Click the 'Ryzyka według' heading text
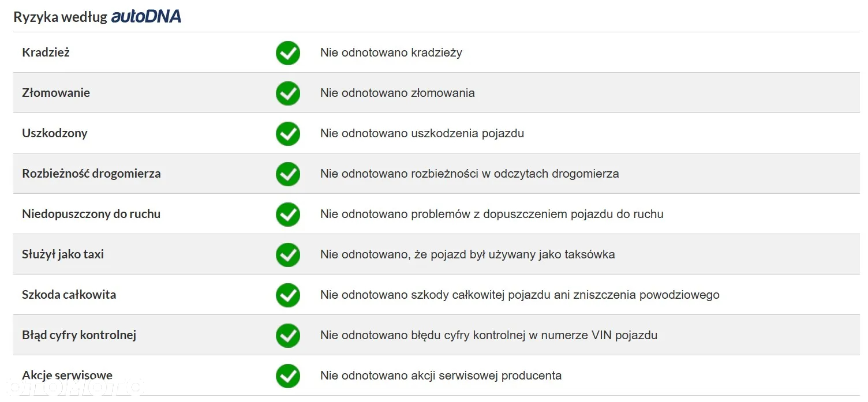This screenshot has height=402, width=868. click(x=61, y=17)
